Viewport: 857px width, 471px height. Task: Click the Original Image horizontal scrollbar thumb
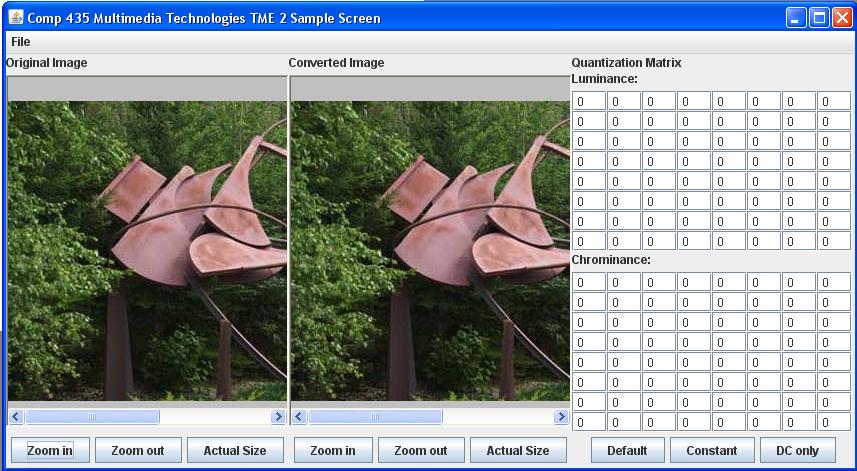coord(92,417)
